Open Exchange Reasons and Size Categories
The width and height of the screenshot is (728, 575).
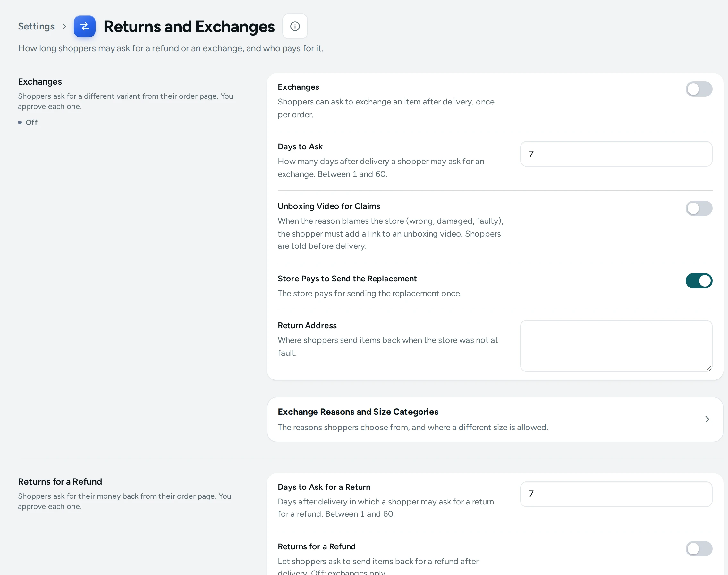point(495,420)
